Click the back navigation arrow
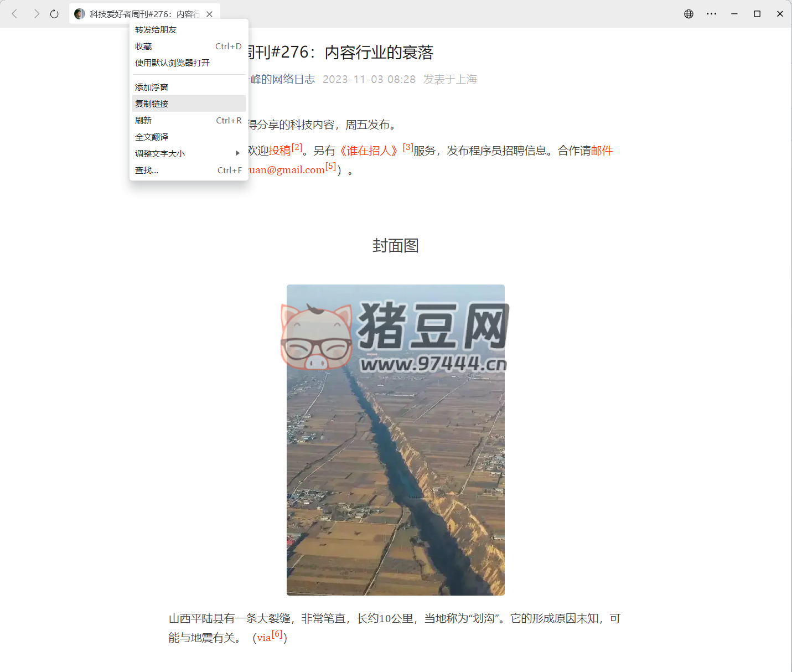The width and height of the screenshot is (792, 672). pos(15,14)
